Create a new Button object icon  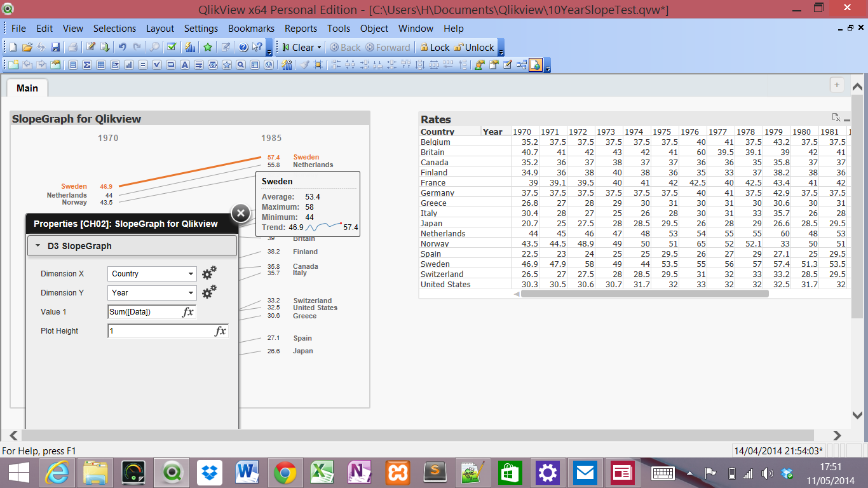(x=170, y=64)
